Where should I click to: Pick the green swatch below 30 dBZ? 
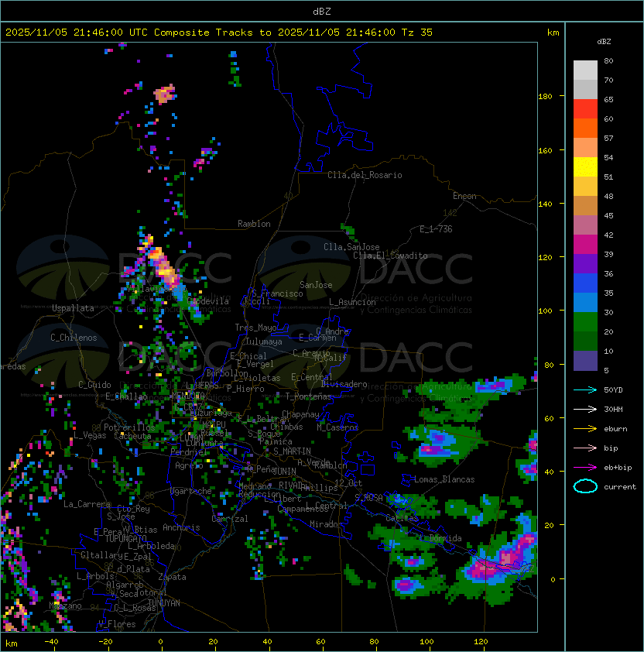[585, 321]
